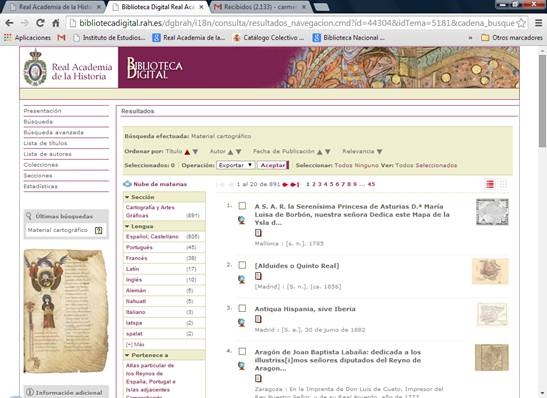Open the Gmail bookmark icon
This screenshot has height=398, width=547.
(x=61, y=37)
